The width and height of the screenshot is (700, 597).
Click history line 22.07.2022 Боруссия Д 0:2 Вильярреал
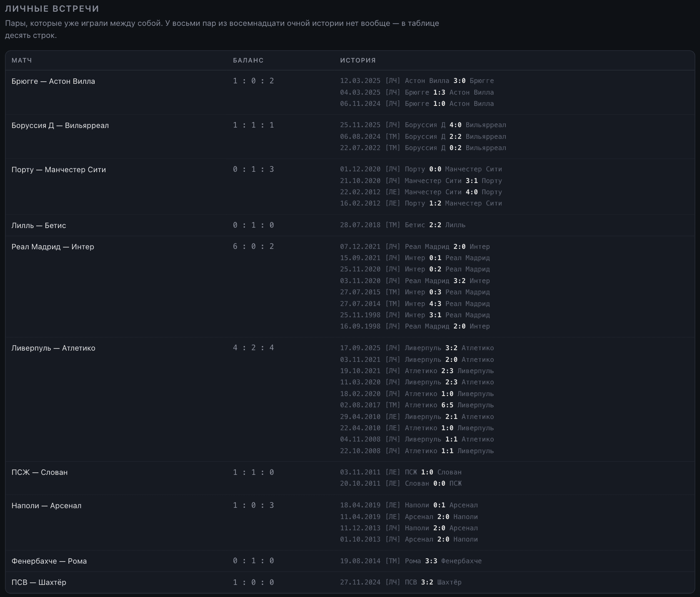tap(423, 148)
